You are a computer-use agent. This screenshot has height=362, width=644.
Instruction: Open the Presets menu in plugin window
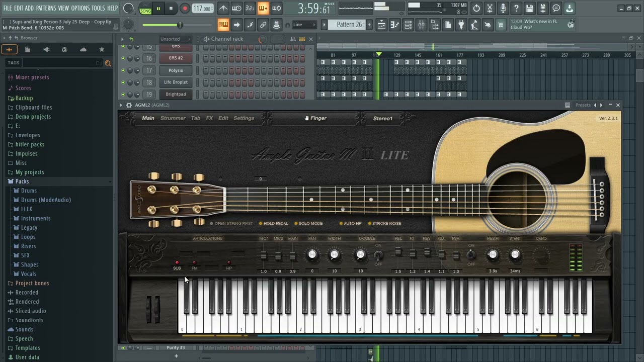[x=583, y=105]
